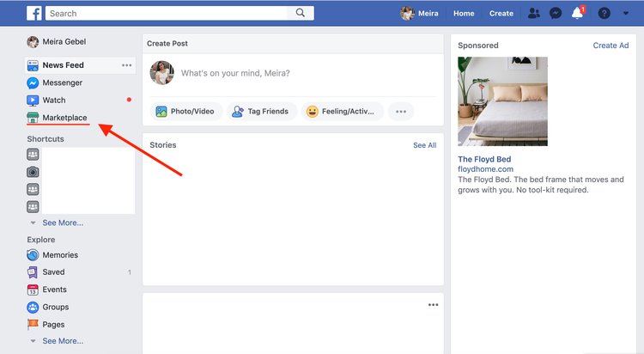The height and width of the screenshot is (354, 644).
Task: Click the Events calendar icon
Action: click(33, 290)
